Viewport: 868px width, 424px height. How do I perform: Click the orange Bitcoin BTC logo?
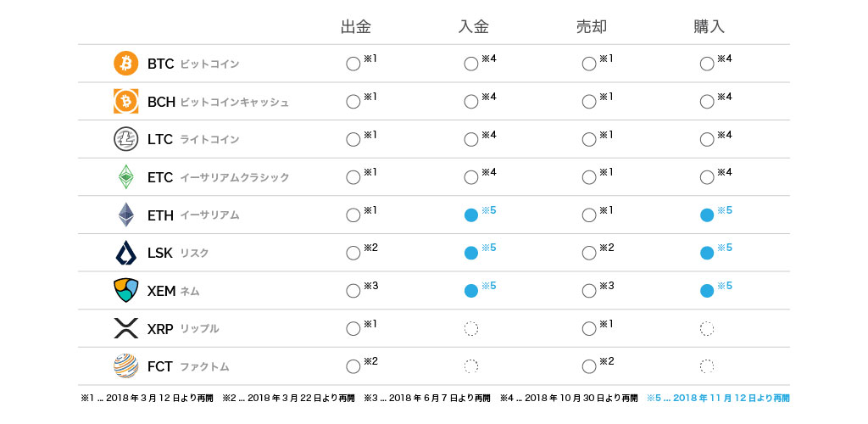[x=125, y=64]
